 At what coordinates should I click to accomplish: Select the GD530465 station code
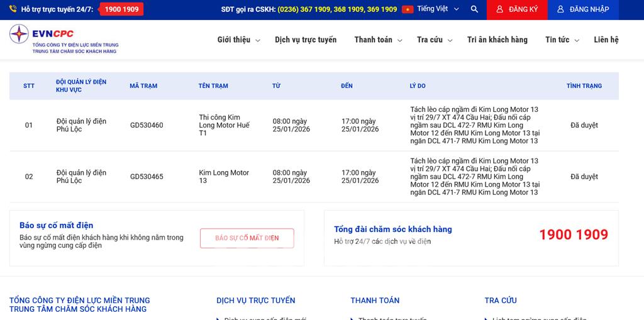147,177
